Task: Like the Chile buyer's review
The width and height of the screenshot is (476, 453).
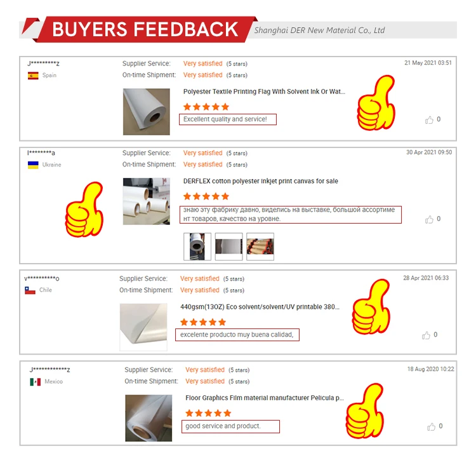Action: click(426, 335)
